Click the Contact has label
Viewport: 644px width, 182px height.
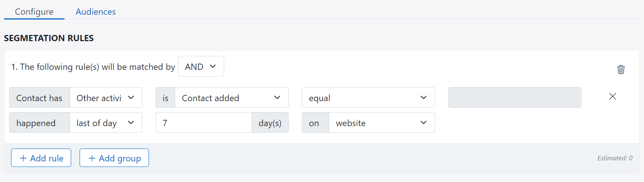coord(39,98)
